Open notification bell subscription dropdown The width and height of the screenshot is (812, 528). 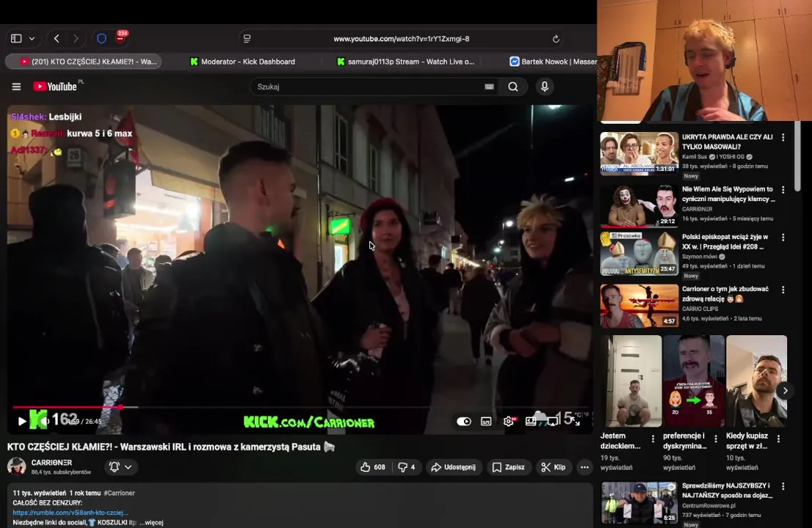click(121, 467)
